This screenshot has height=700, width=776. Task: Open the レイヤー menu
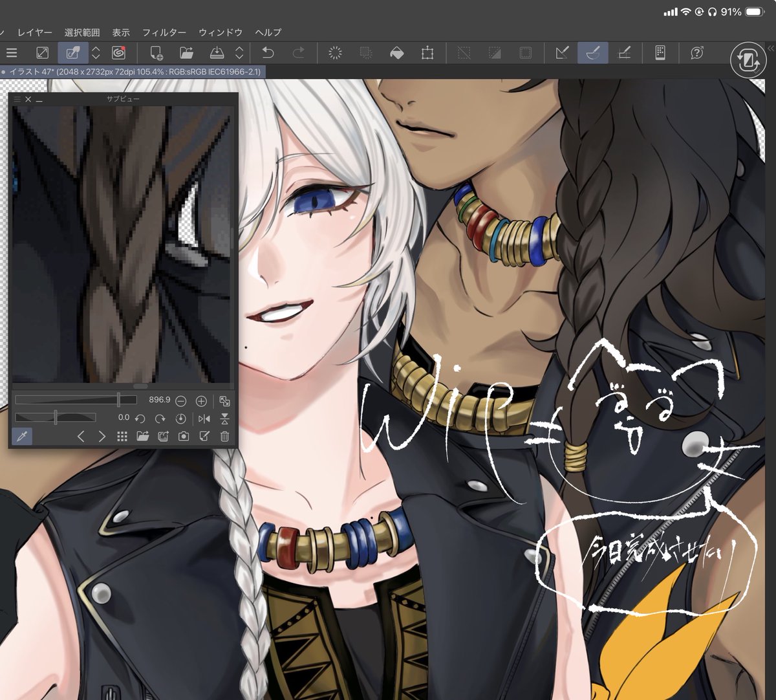click(x=35, y=32)
